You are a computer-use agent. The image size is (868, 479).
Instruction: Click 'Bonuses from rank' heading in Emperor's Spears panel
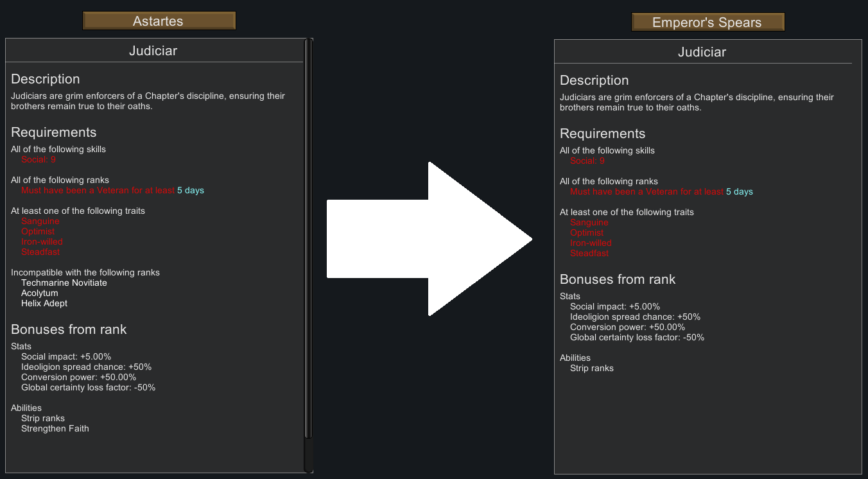point(618,279)
